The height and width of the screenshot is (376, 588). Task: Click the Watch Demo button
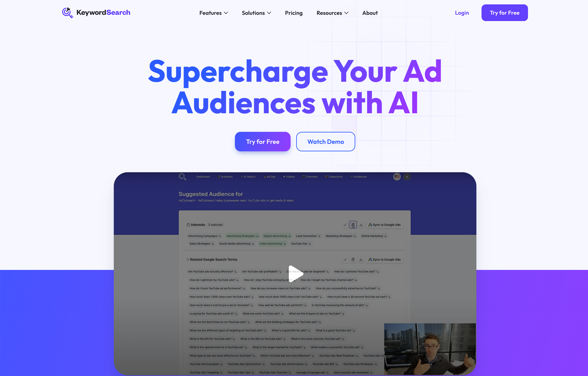pos(325,141)
